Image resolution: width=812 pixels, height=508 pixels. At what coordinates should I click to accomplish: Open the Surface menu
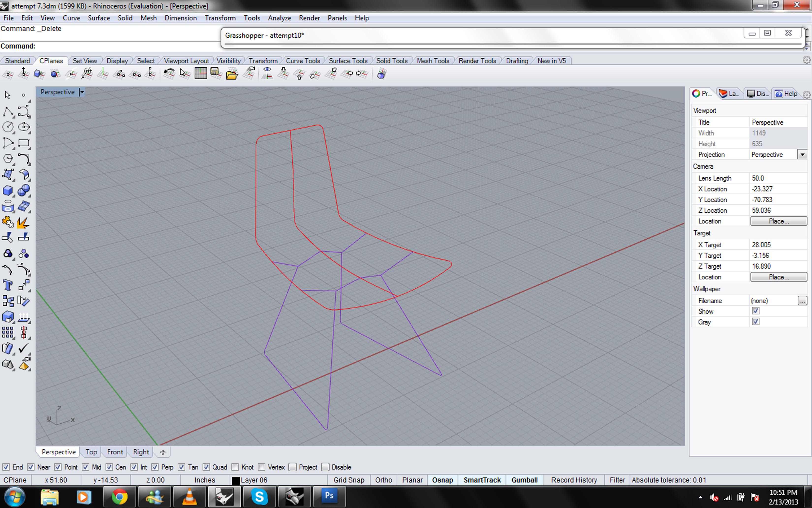99,18
